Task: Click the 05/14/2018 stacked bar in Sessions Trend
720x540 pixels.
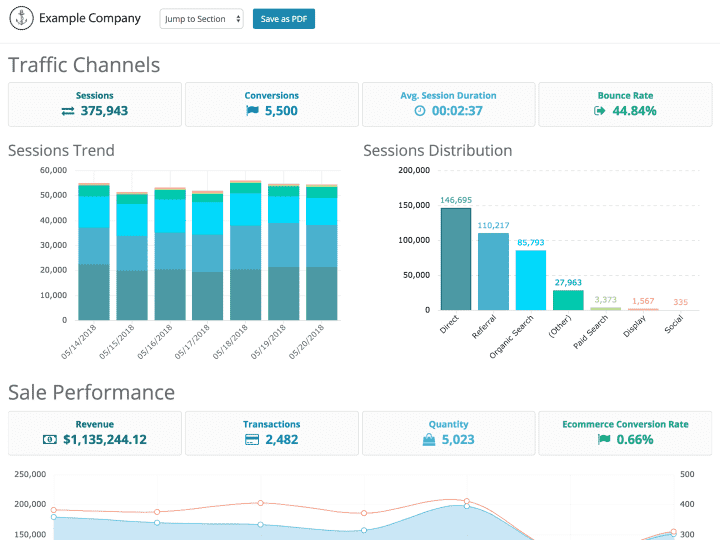Action: click(x=94, y=252)
